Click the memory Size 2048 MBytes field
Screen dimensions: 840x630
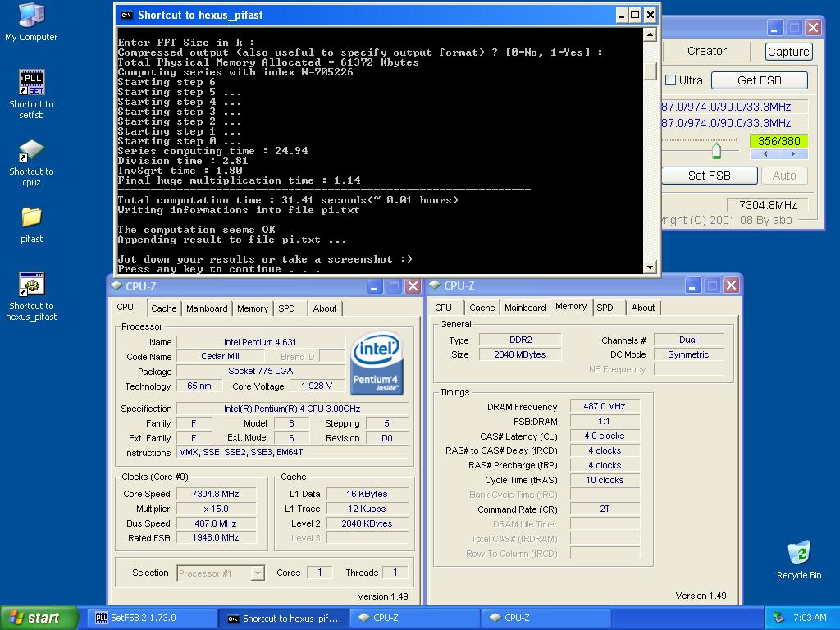pos(520,354)
